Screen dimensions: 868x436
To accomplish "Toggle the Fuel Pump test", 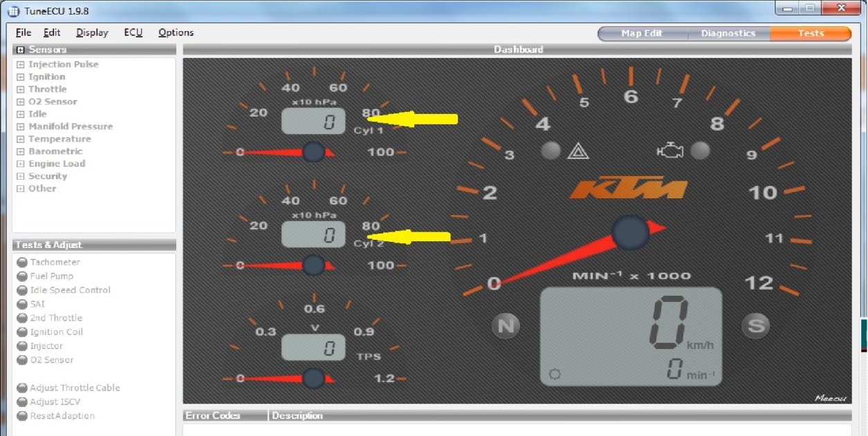I will 22,276.
